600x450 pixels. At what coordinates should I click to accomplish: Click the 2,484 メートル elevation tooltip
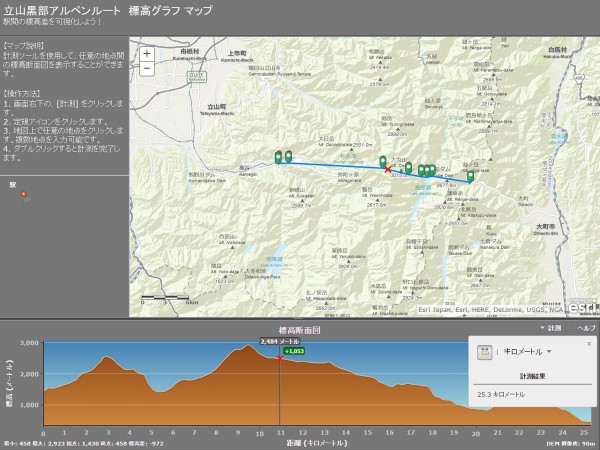click(280, 341)
